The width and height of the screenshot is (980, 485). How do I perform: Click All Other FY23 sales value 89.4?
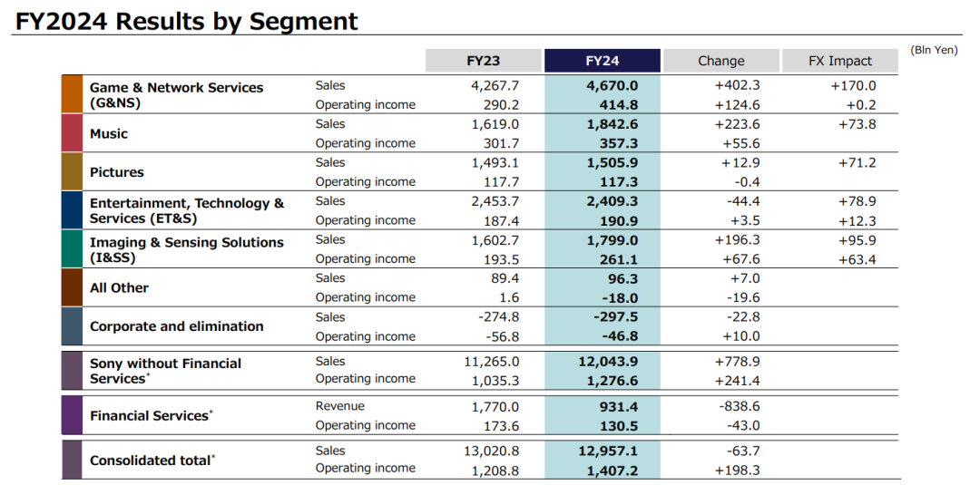pyautogui.click(x=506, y=279)
